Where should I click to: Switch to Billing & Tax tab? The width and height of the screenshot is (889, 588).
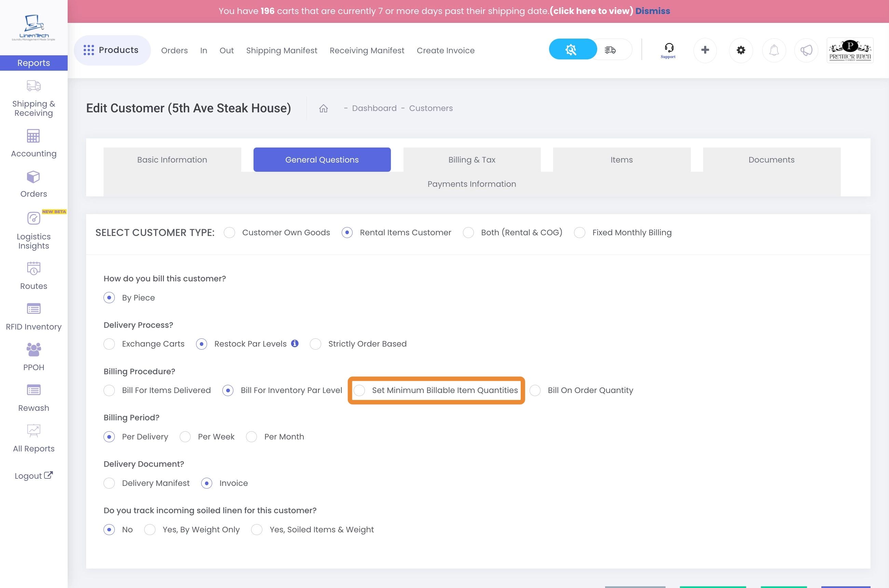pyautogui.click(x=471, y=160)
